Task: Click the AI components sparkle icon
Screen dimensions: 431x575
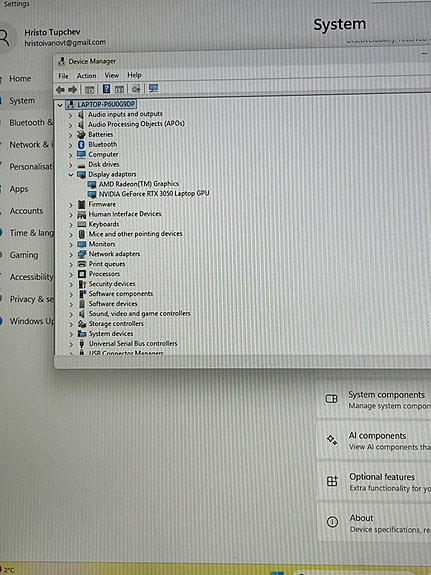Action: 332,439
